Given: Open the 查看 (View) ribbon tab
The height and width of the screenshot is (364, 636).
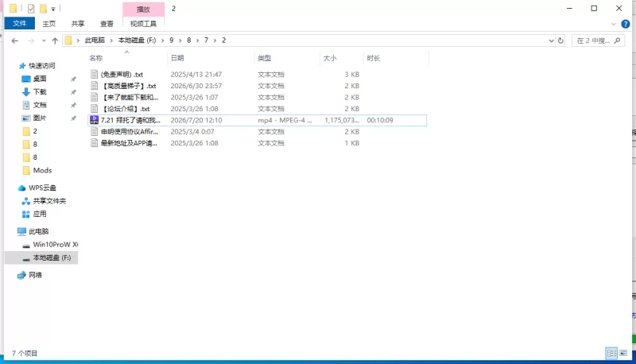Looking at the screenshot, I should tap(107, 24).
